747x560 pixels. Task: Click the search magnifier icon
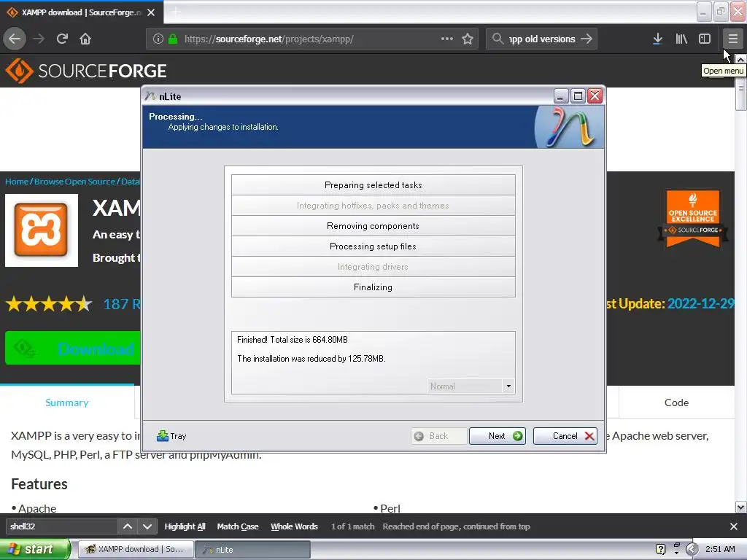pyautogui.click(x=498, y=39)
